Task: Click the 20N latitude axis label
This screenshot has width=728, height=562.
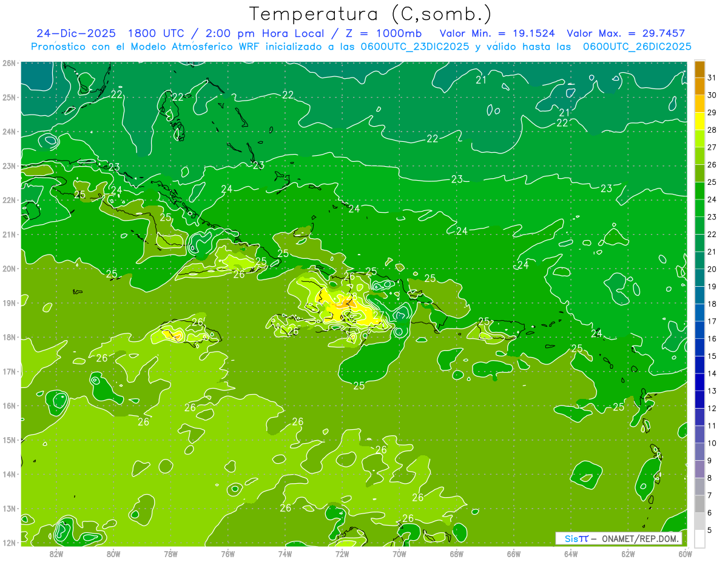Action: click(8, 269)
